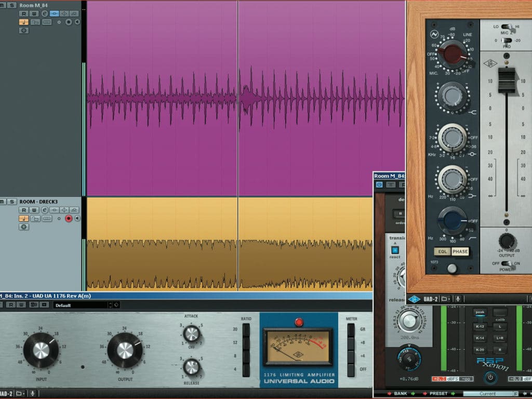Image resolution: width=532 pixels, height=399 pixels.
Task: Click the 1073 blue high-pass filter knob
Action: coord(453,221)
